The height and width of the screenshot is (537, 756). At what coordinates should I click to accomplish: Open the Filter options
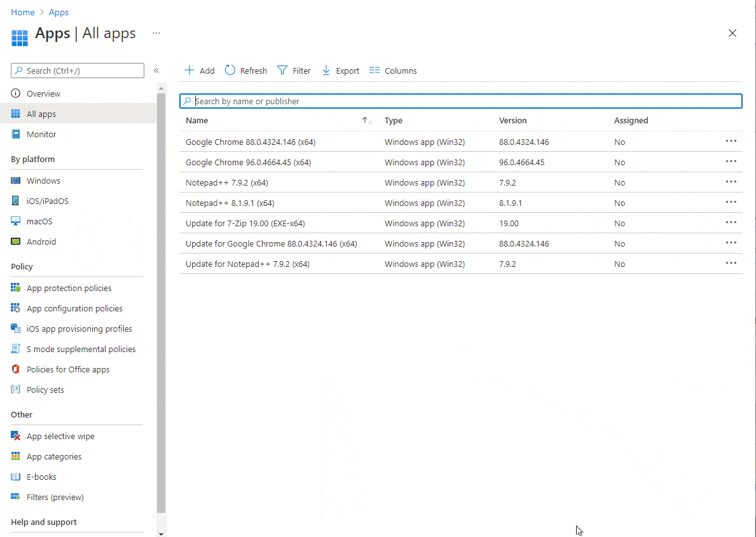294,71
